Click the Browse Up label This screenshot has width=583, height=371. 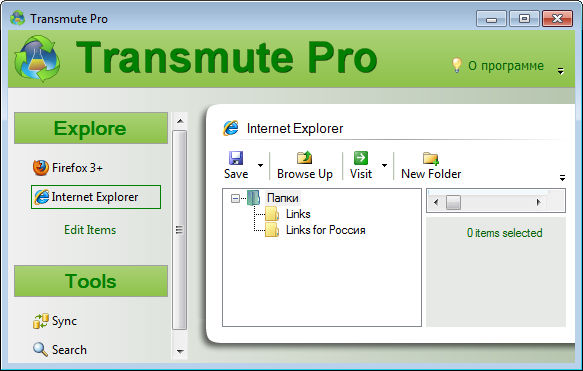pyautogui.click(x=305, y=174)
